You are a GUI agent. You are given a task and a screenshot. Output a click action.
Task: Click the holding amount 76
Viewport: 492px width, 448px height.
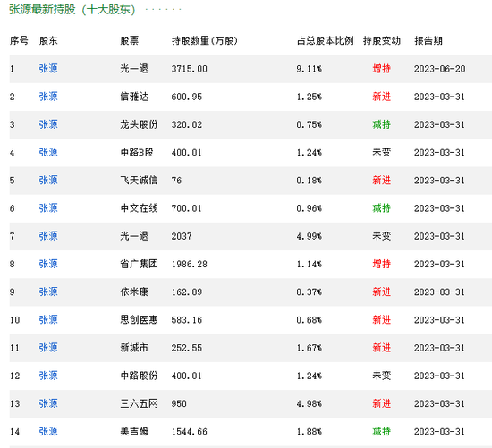176,181
